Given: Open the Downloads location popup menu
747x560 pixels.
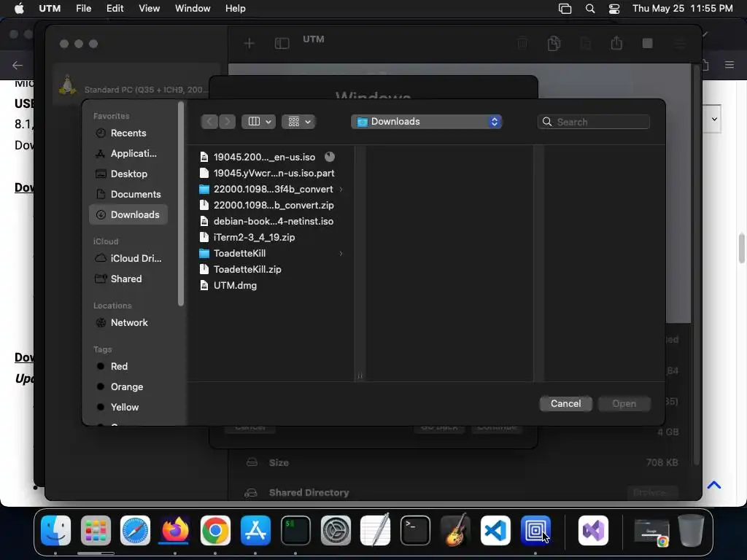Looking at the screenshot, I should point(426,122).
